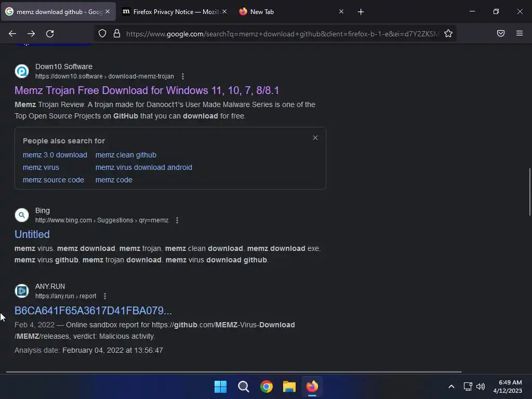532x399 pixels.
Task: Search for memz virus suggestion
Action: (x=41, y=167)
